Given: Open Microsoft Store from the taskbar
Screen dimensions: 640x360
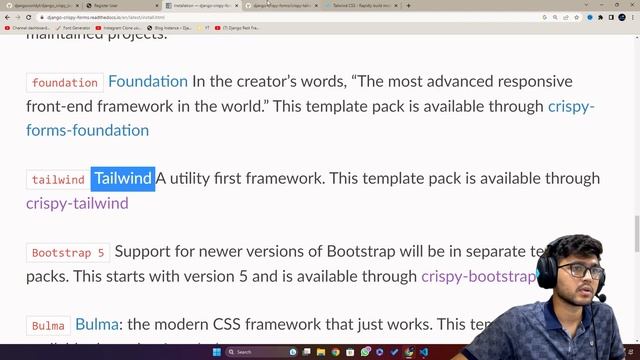Looking at the screenshot, I should (x=350, y=352).
